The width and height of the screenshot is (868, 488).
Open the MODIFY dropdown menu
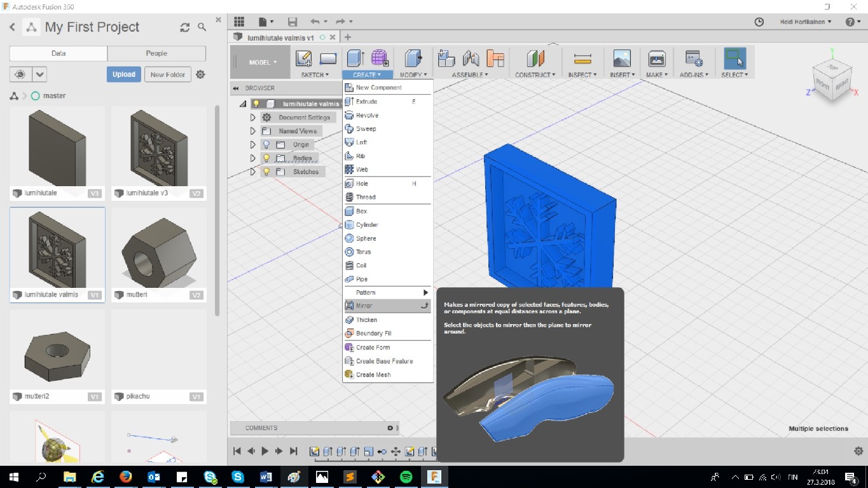coord(413,74)
